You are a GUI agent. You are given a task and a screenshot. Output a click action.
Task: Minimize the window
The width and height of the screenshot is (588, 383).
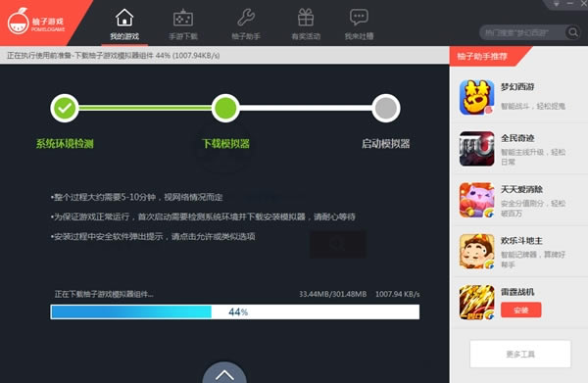570,3
